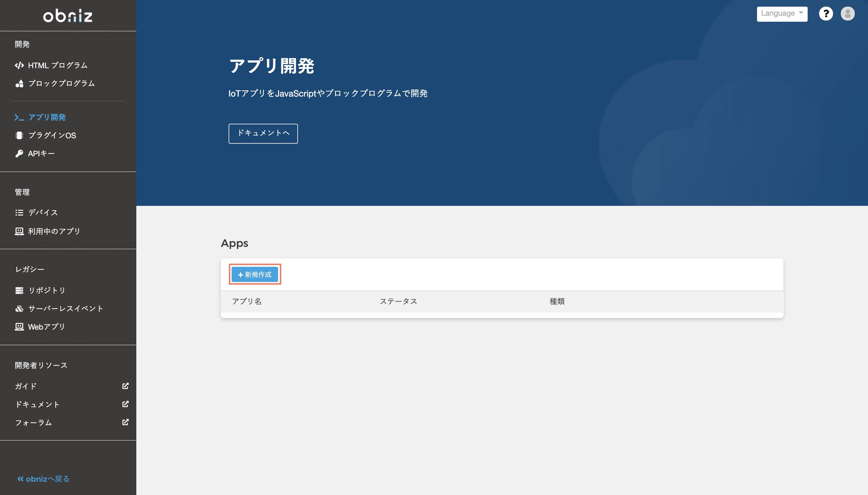Open the ドキュメント external resource
868x495 pixels.
tap(38, 404)
